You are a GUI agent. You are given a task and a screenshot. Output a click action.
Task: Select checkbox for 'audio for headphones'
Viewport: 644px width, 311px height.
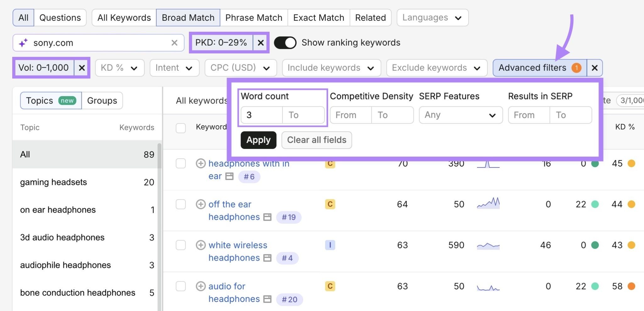pos(181,286)
